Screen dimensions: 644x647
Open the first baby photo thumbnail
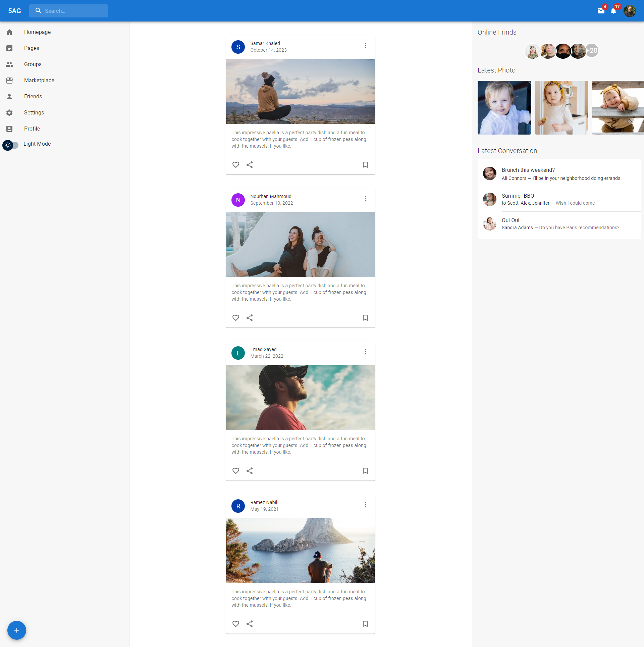pyautogui.click(x=504, y=108)
